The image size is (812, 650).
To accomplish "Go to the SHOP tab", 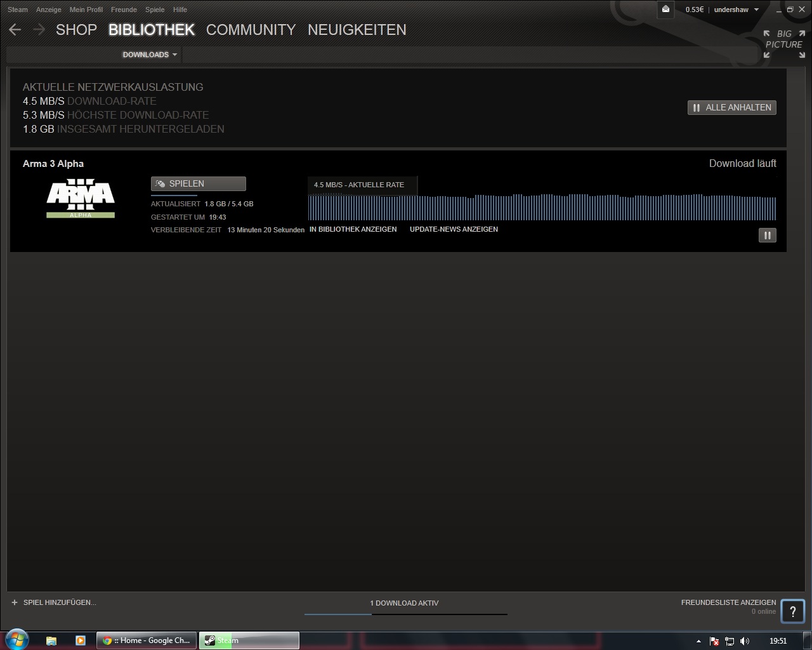I will [76, 30].
